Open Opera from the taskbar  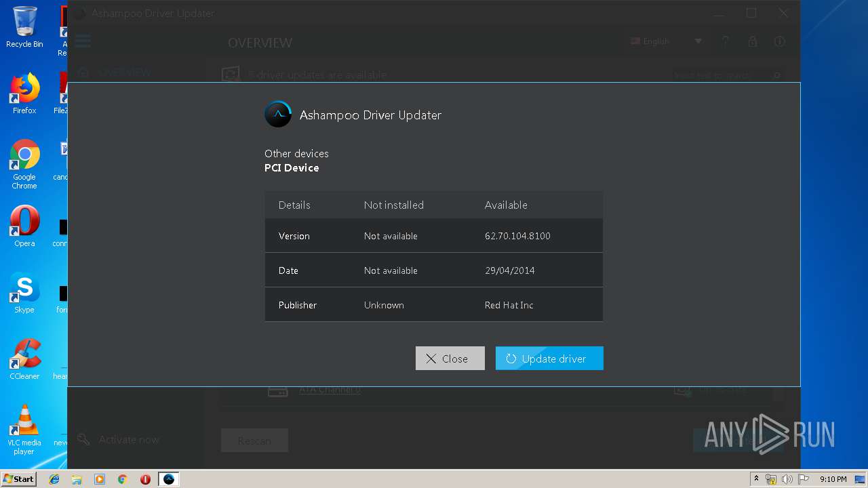(x=145, y=479)
